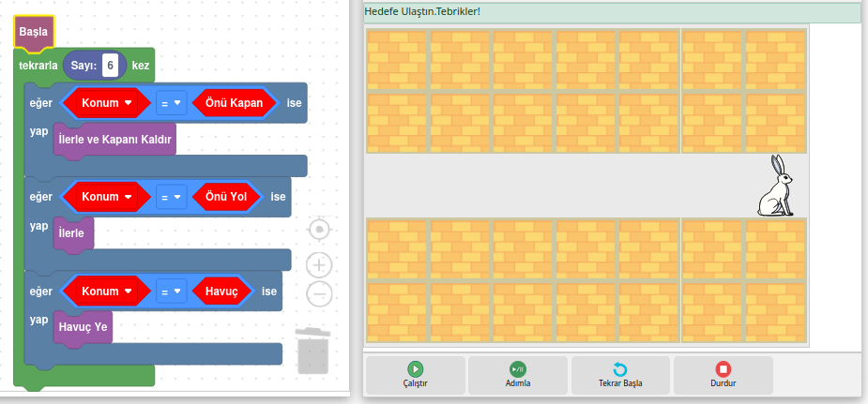The width and height of the screenshot is (868, 404).
Task: Select the Havuç Ye action block
Action: 83,327
